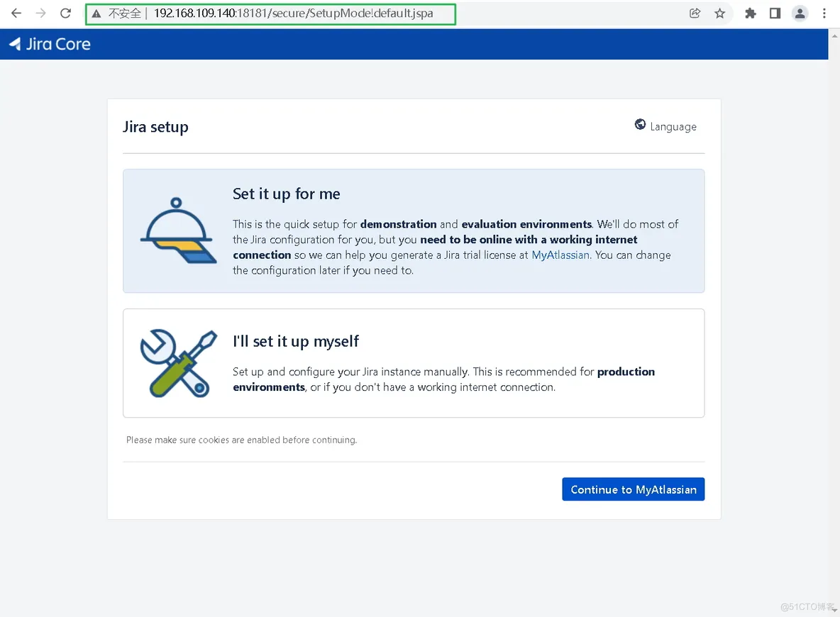Click the page scrollbar up arrow
The height and width of the screenshot is (617, 840).
pos(834,36)
